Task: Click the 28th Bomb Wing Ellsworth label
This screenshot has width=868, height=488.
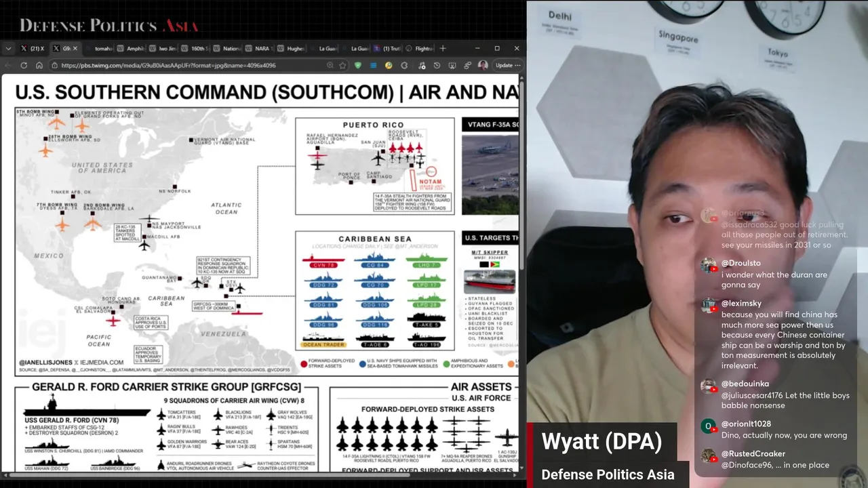Action: [73, 138]
